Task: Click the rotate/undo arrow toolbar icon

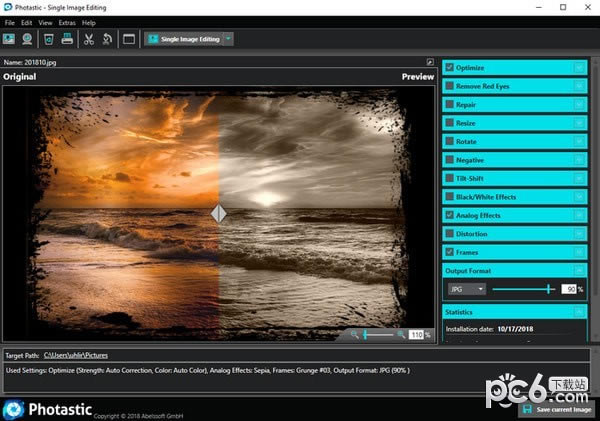Action: [106, 39]
